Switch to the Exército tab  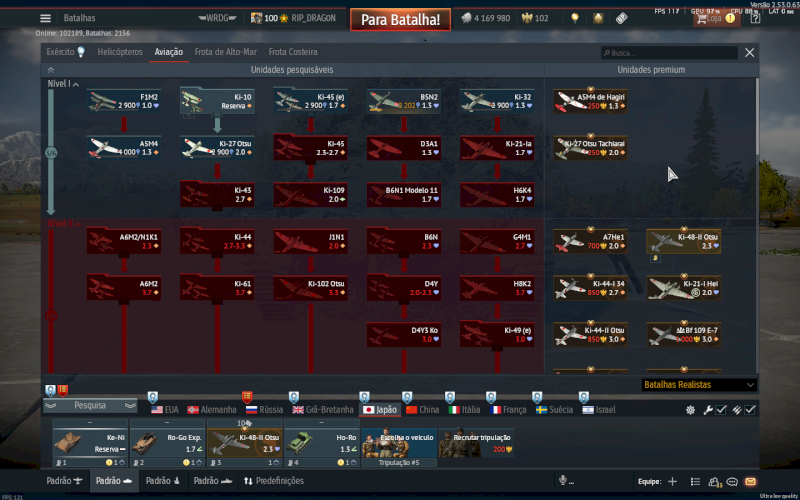point(65,52)
